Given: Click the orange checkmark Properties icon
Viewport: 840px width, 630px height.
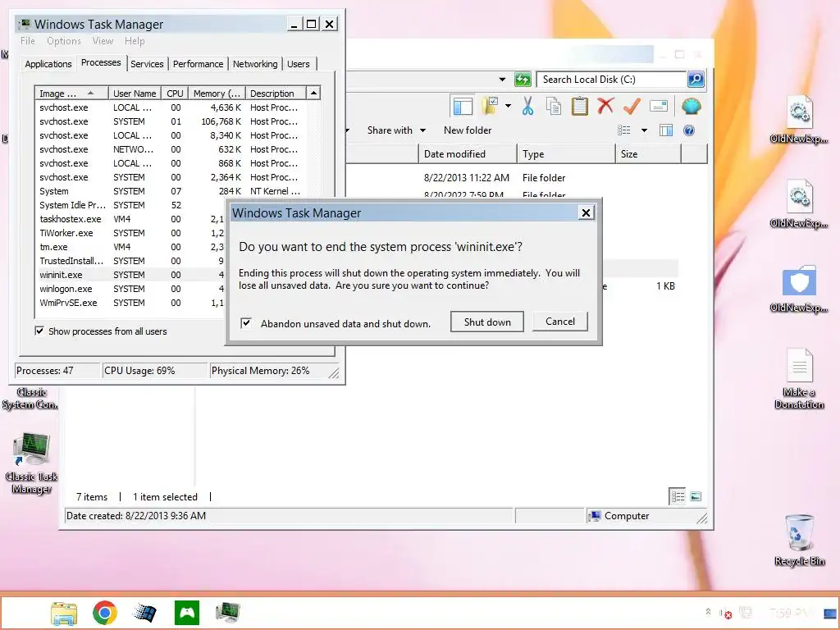Looking at the screenshot, I should (632, 106).
